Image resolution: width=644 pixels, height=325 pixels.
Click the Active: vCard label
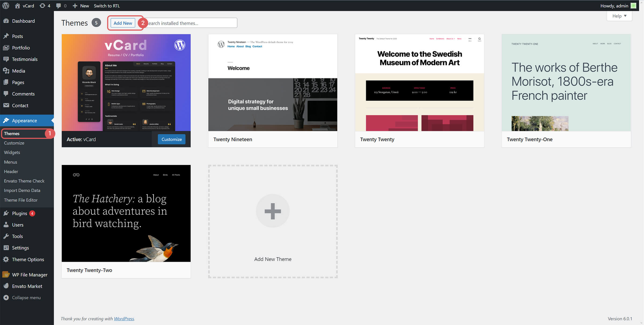81,139
